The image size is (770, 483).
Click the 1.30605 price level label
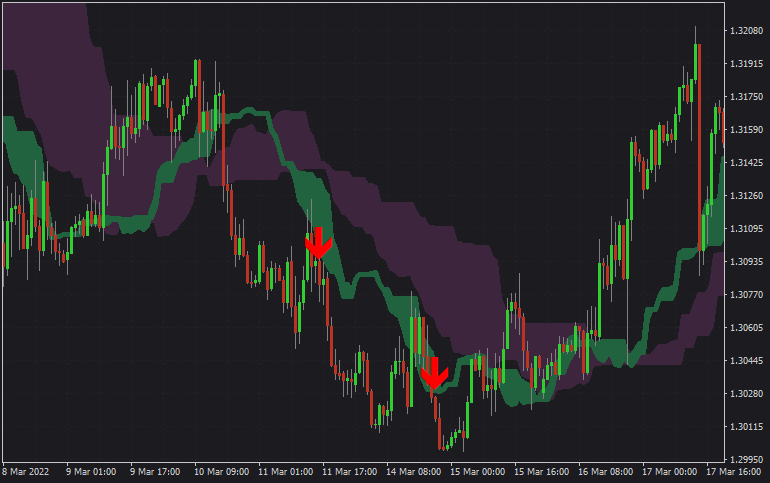pos(746,327)
